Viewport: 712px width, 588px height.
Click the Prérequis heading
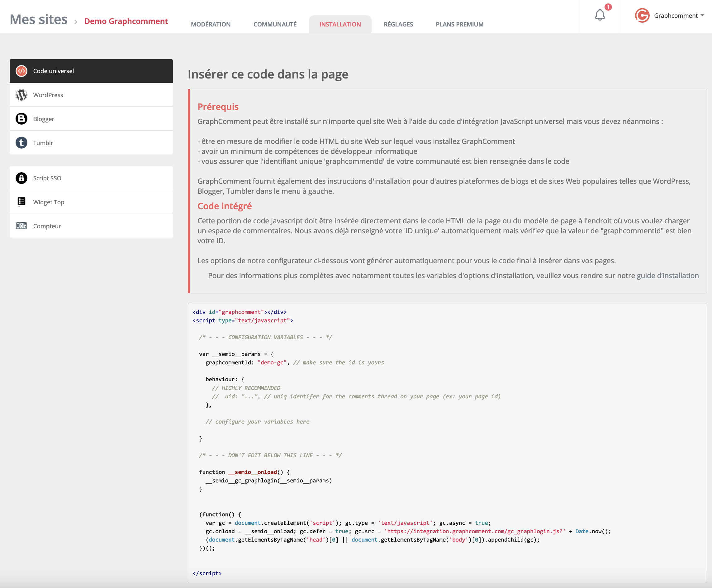tap(218, 107)
